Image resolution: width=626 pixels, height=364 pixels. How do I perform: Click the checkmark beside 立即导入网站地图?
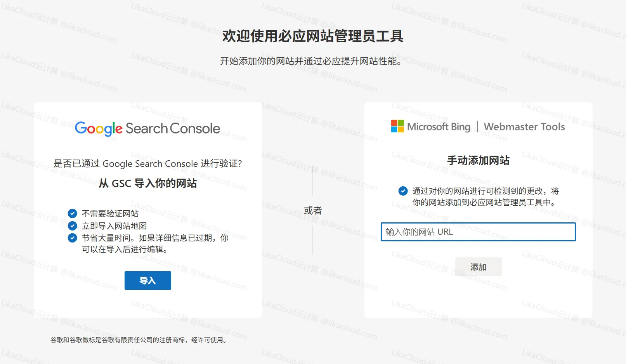point(72,225)
